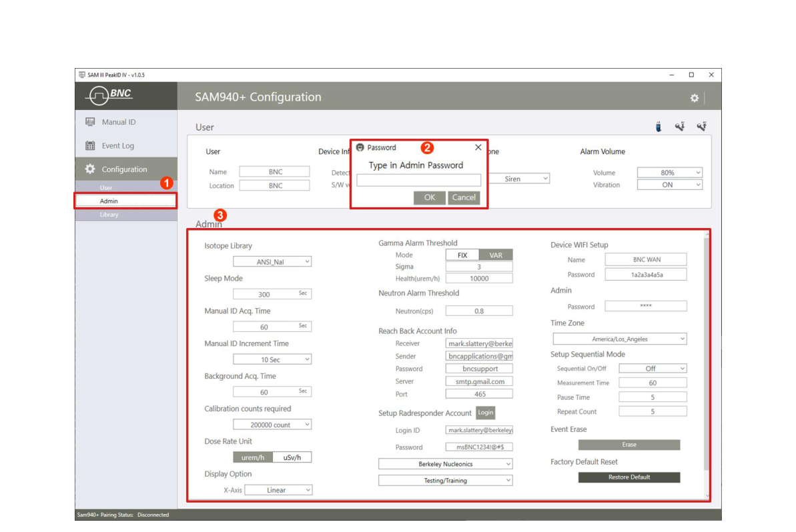The height and width of the screenshot is (532, 796).
Task: Click the Health(urem/h) value field
Action: click(x=479, y=279)
